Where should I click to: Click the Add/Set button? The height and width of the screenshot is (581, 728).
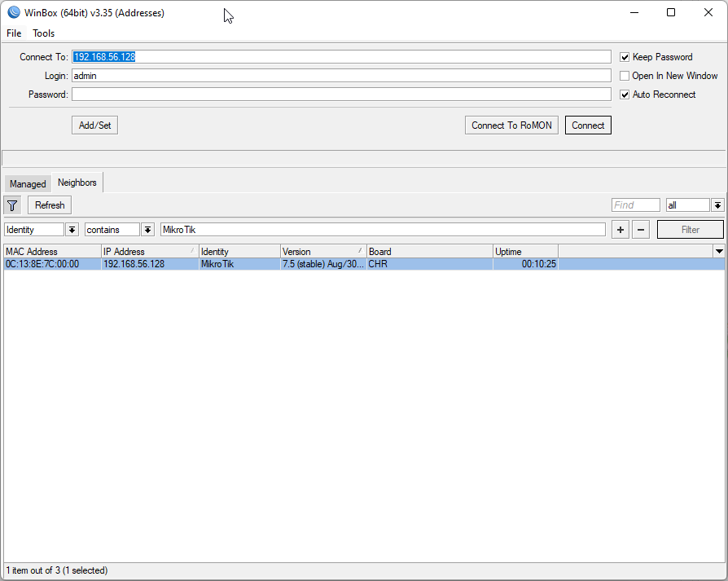pyautogui.click(x=94, y=125)
